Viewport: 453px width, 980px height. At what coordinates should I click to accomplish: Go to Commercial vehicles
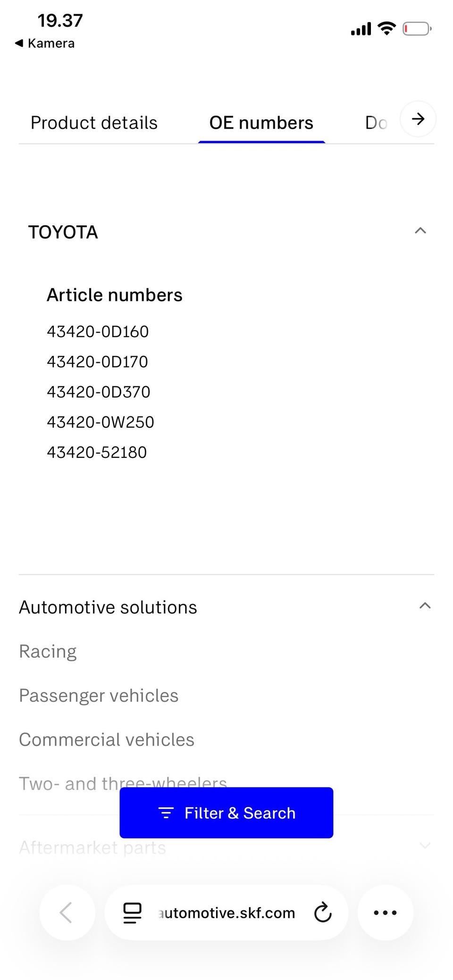click(x=107, y=739)
